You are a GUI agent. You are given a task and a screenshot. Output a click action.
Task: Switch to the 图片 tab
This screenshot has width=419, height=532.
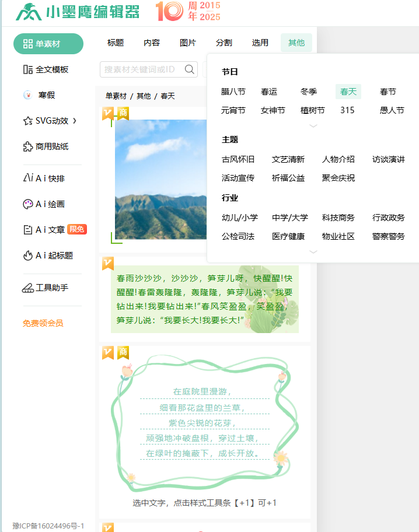pos(188,43)
